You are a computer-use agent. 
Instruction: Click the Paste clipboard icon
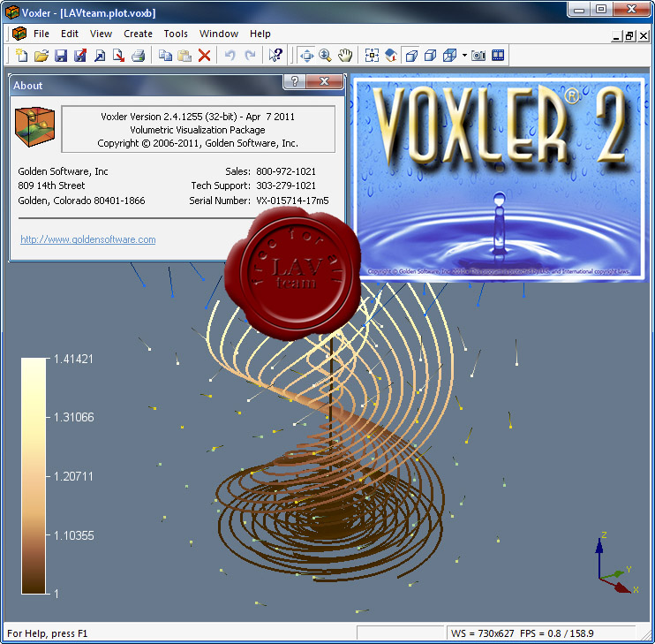[x=184, y=55]
